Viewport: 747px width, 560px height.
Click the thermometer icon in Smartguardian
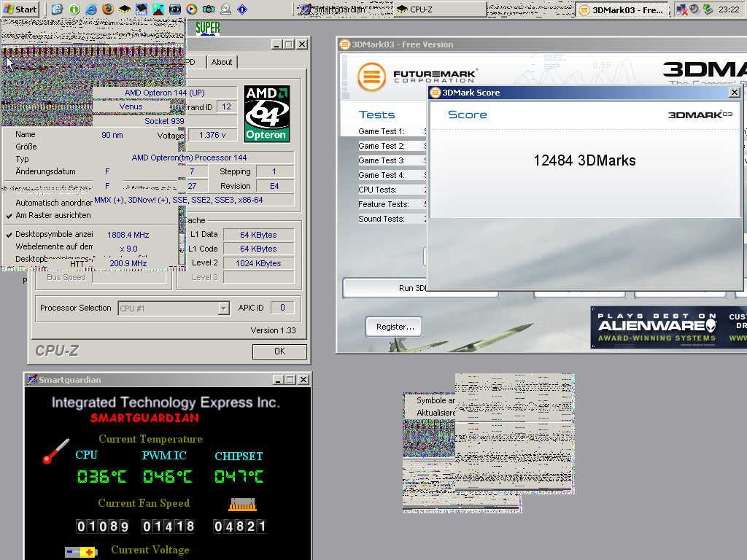[55, 451]
